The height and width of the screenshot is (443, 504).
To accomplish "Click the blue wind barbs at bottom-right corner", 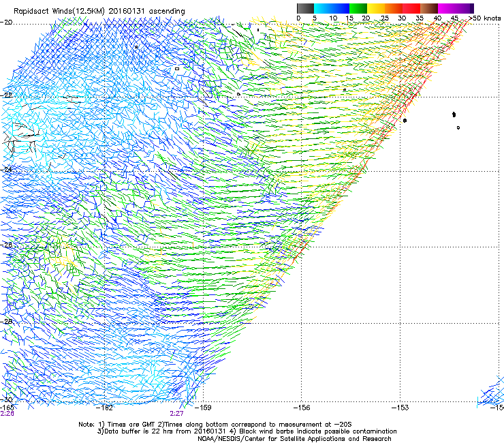I will pyautogui.click(x=490, y=392).
